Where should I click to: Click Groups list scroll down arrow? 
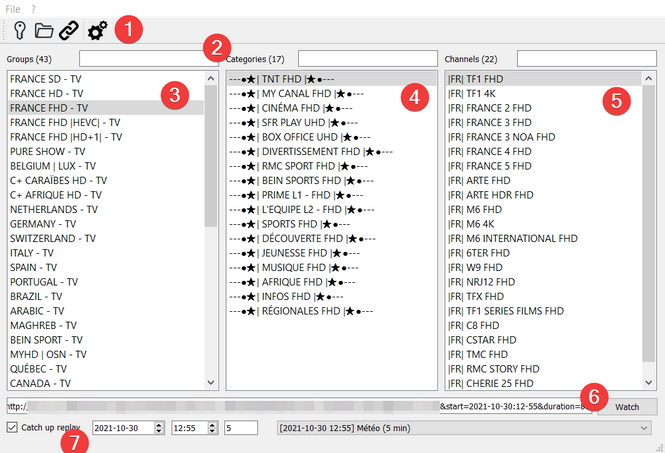coord(211,382)
